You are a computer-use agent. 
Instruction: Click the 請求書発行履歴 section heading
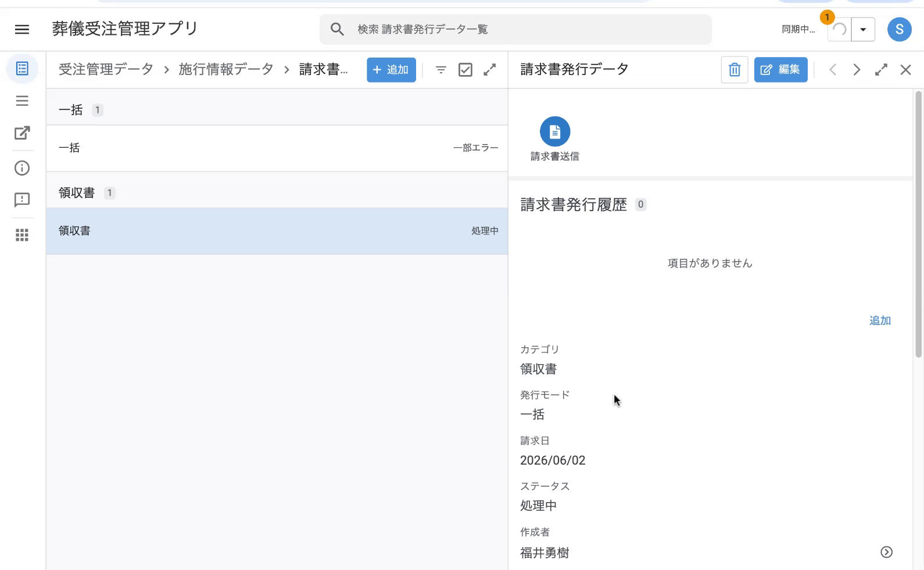tap(574, 205)
